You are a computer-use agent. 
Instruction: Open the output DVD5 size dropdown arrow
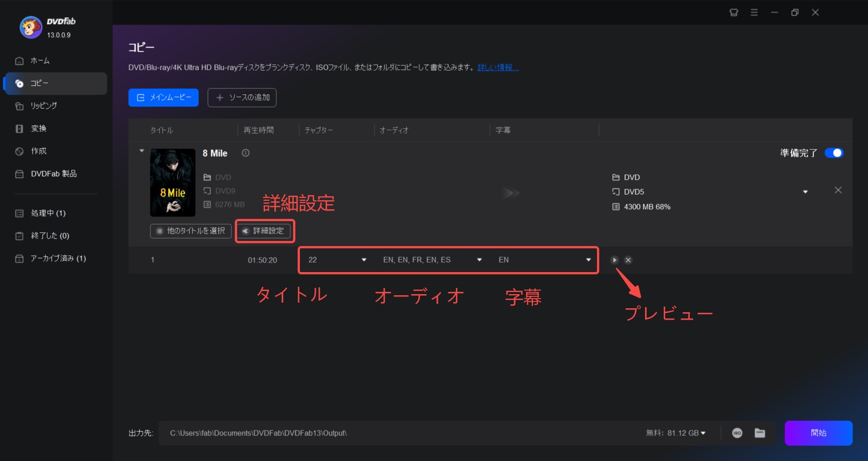click(x=805, y=192)
